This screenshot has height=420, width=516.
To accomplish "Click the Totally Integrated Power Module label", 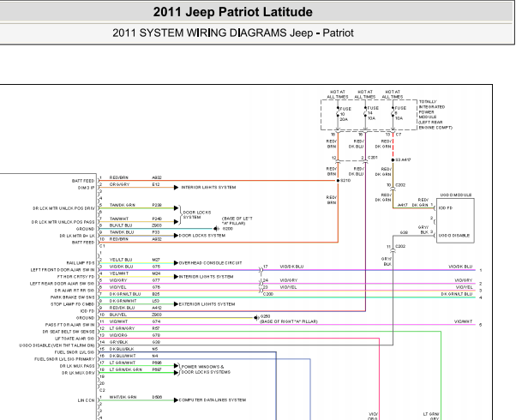I will click(x=435, y=115).
